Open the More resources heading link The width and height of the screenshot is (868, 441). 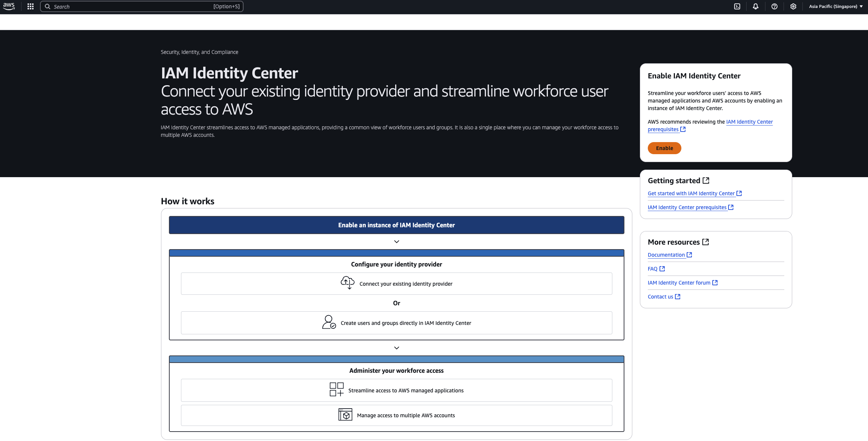click(673, 242)
